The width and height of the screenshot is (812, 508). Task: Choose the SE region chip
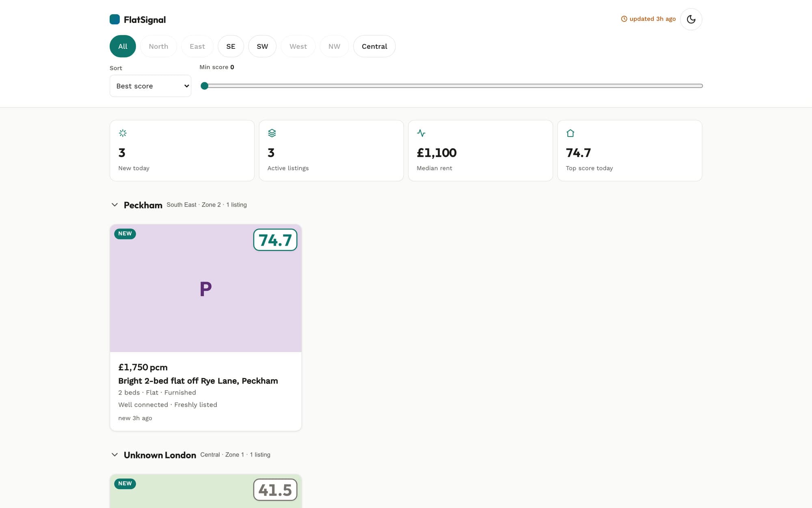pos(231,46)
